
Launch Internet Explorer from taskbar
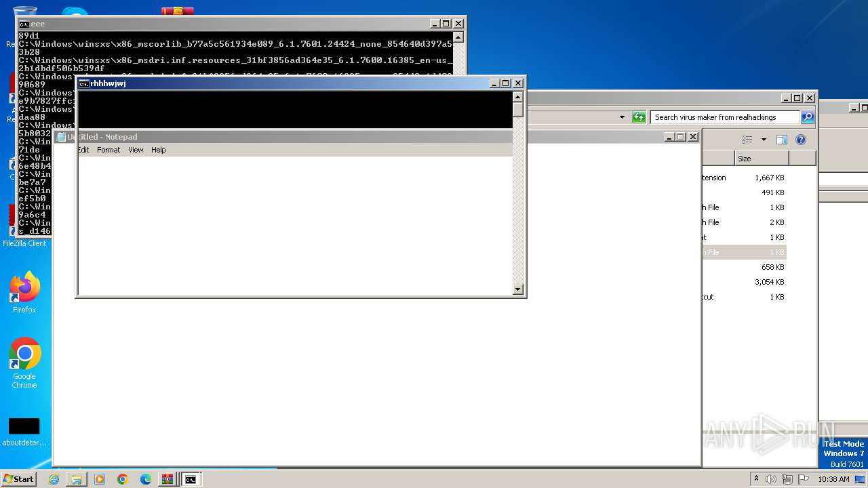coord(54,479)
